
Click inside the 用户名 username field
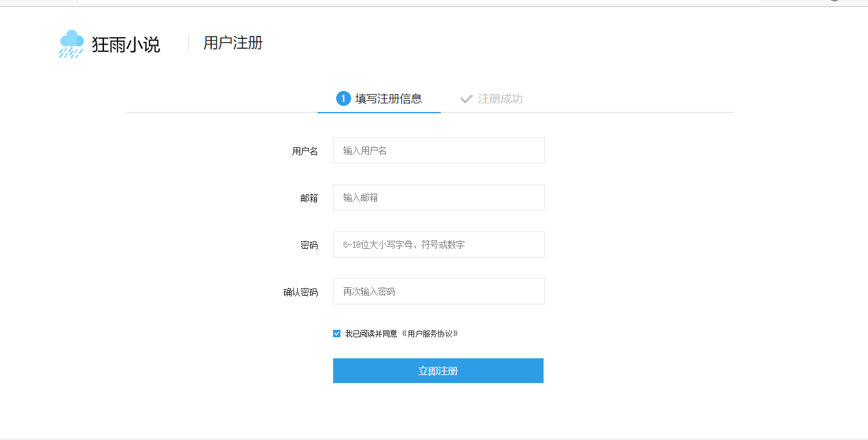[x=438, y=150]
